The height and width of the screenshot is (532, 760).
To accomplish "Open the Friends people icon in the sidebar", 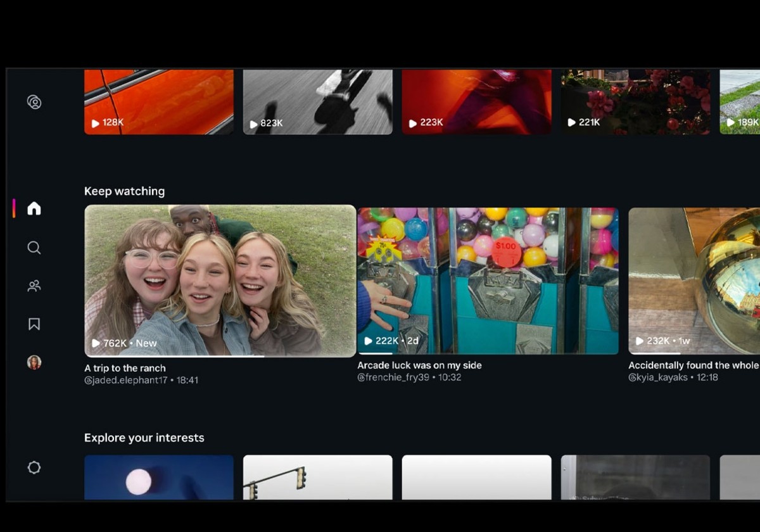I will pos(34,286).
